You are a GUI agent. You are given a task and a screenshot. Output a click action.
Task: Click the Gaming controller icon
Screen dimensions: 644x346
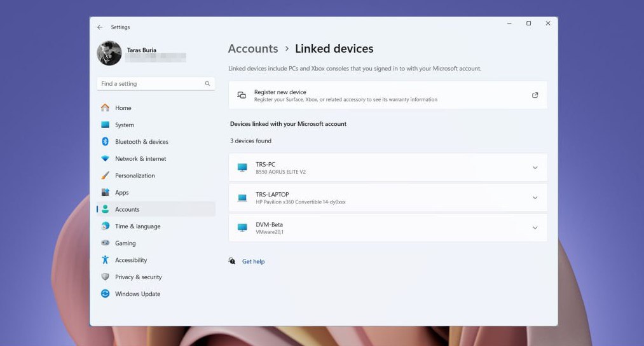point(105,243)
